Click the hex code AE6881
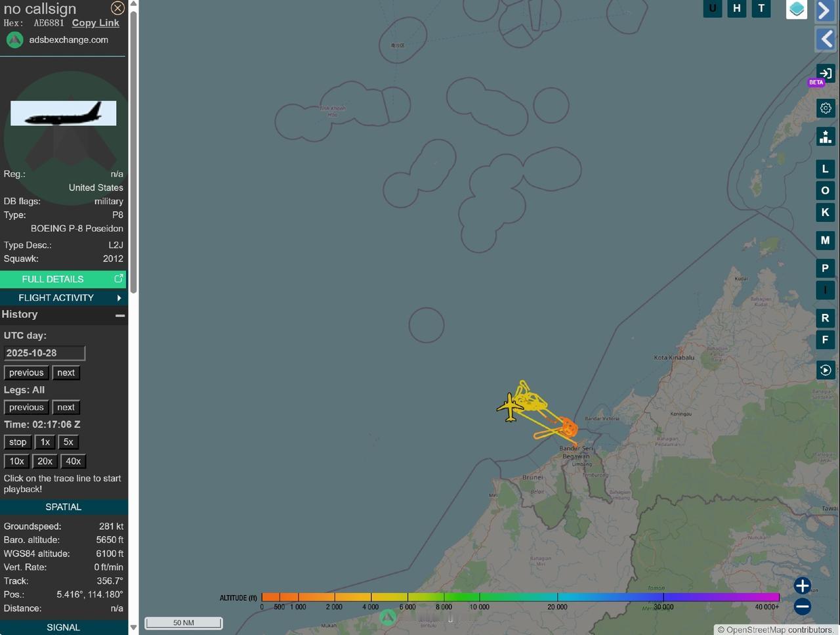This screenshot has height=635, width=840. coord(49,23)
